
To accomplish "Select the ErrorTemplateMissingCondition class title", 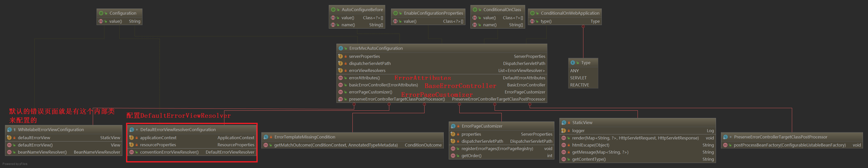I will [x=305, y=137].
